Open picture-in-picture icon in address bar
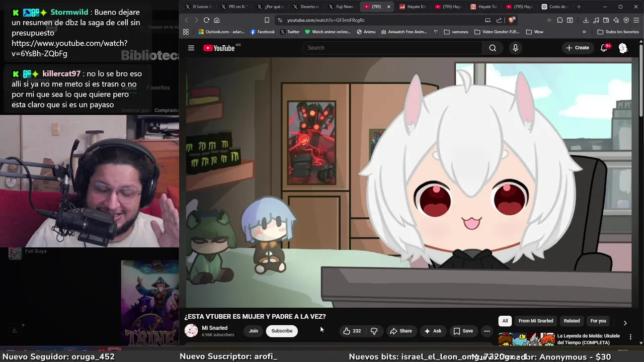 [x=488, y=20]
